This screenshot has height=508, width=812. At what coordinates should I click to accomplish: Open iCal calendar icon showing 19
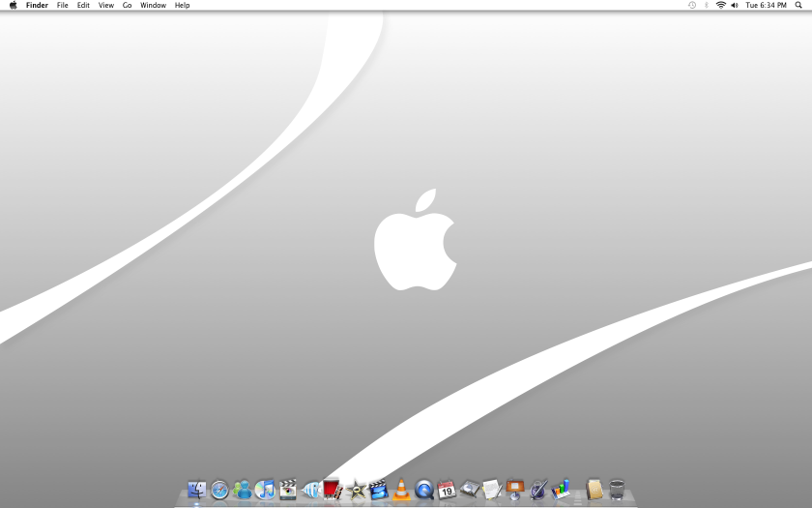(x=447, y=490)
